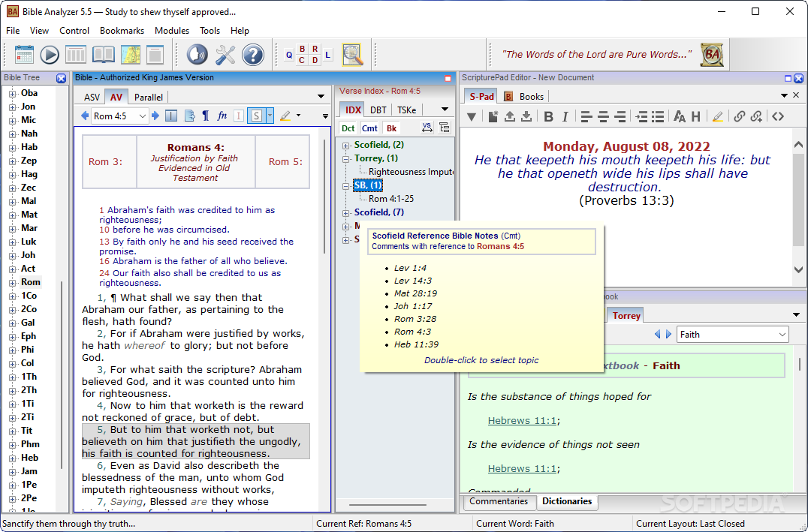The image size is (808, 532).
Task: Switch to the Parallel tab
Action: point(149,97)
